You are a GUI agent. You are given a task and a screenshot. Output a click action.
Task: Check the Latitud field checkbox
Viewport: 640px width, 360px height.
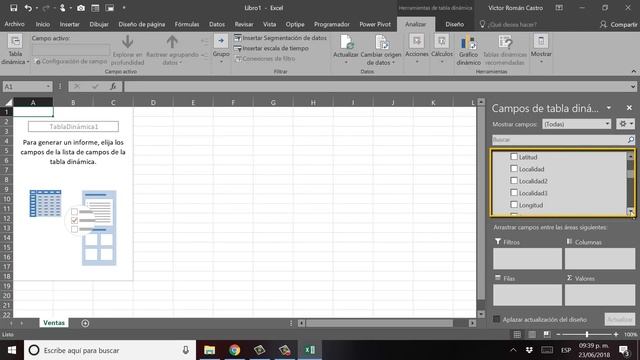514,157
